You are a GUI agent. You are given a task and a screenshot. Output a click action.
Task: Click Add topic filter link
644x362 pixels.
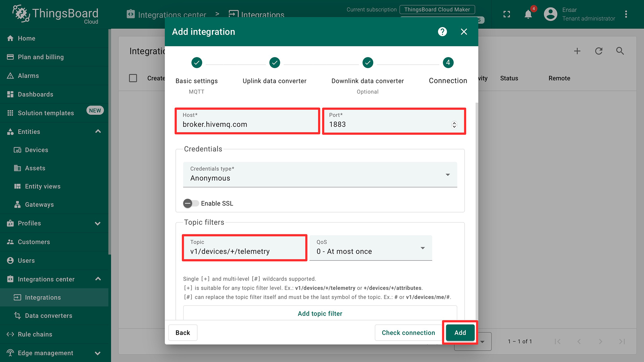click(x=320, y=313)
